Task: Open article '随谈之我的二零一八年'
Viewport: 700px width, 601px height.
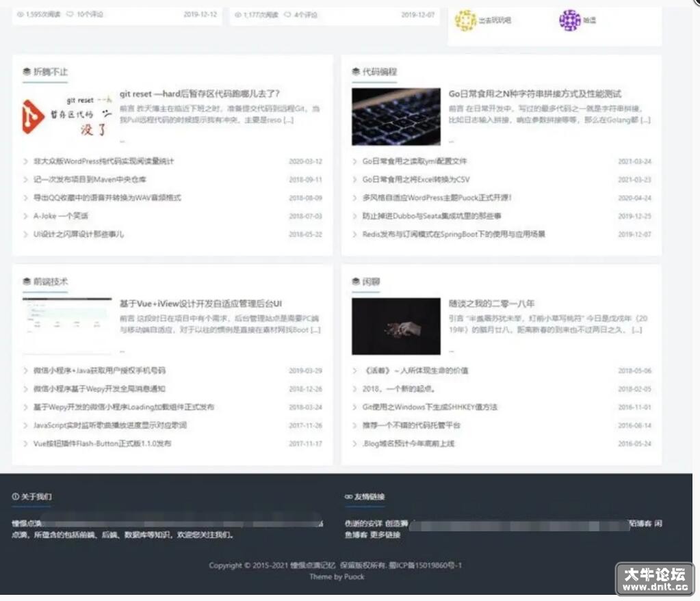Action: click(491, 304)
